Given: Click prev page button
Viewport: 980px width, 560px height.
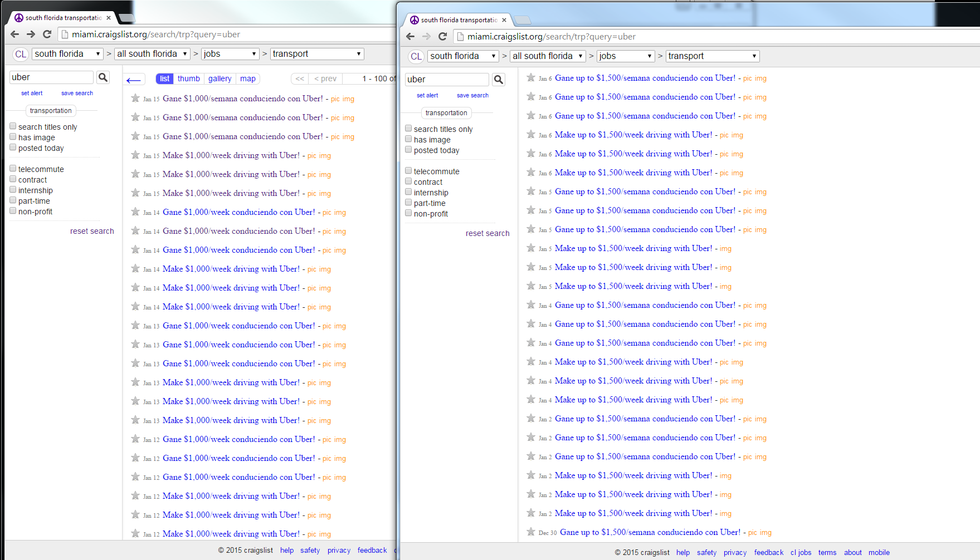Looking at the screenshot, I should click(325, 78).
